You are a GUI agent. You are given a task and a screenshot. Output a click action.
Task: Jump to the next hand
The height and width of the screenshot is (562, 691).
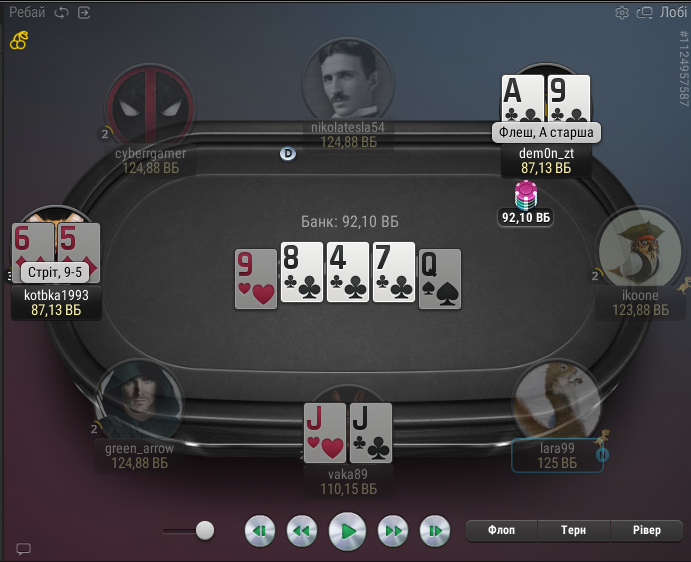[435, 531]
